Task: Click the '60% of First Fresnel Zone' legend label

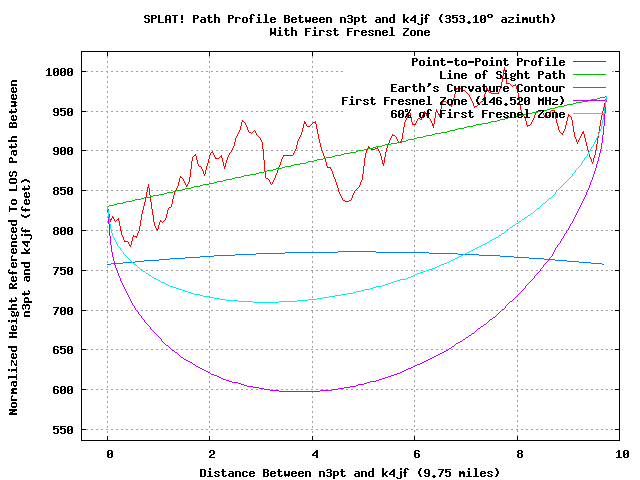Action: [478, 114]
